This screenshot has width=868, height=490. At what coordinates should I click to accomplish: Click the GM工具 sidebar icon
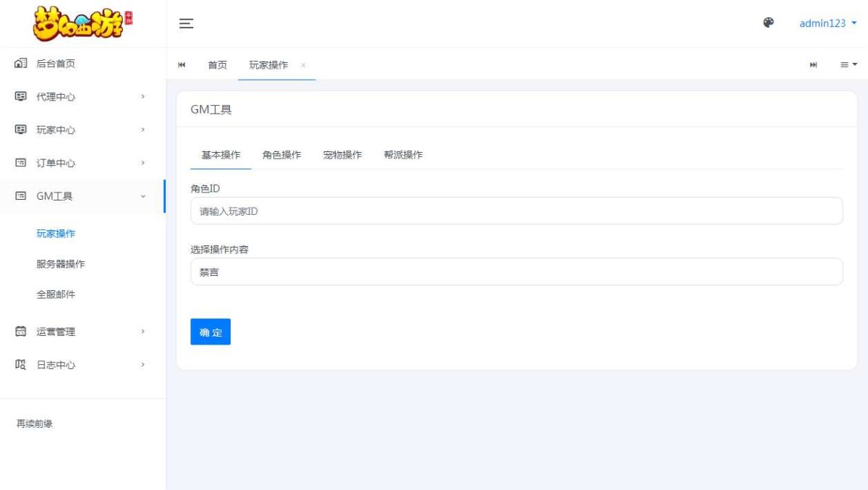point(21,196)
